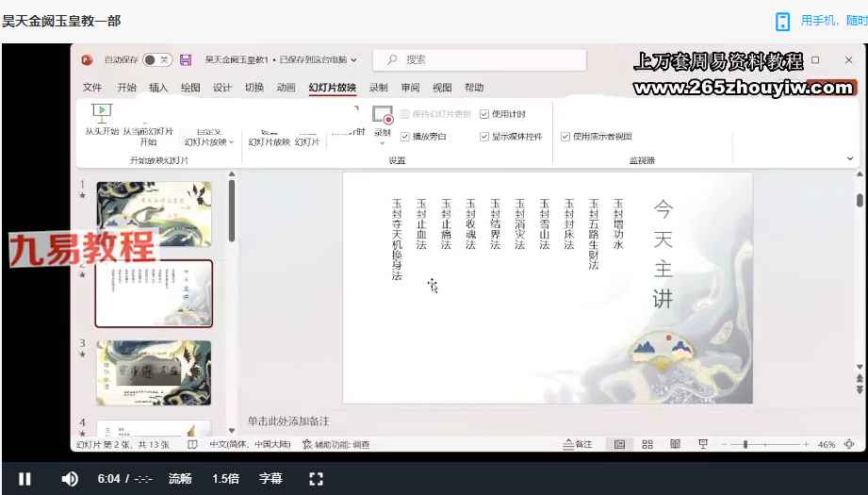Uncheck the 使用计时 checkbox
The width and height of the screenshot is (868, 495).
tap(484, 114)
